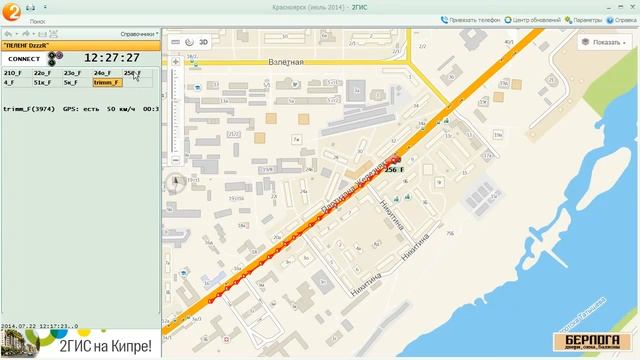Expand the back history dropdown arrow
This screenshot has height=360, width=640.
(x=17, y=34)
